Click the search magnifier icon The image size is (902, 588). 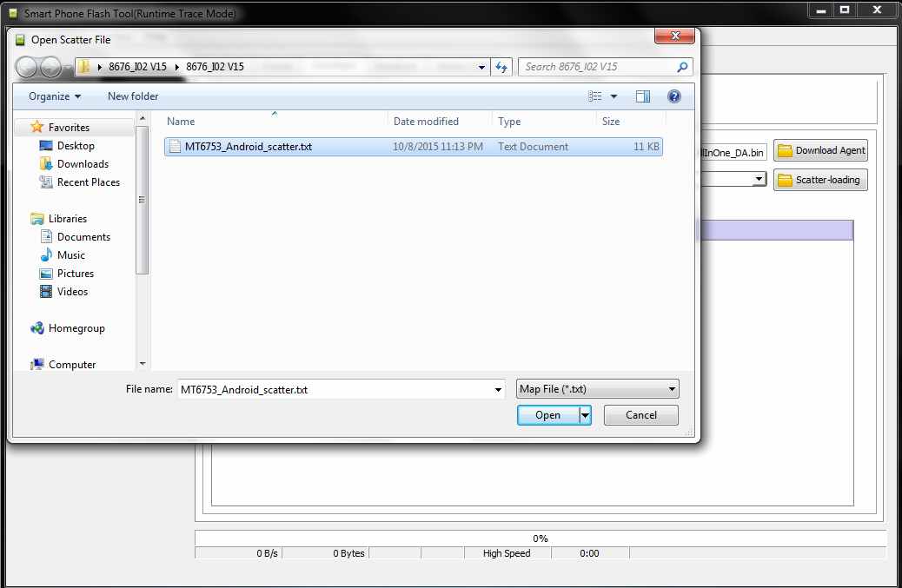click(x=682, y=67)
